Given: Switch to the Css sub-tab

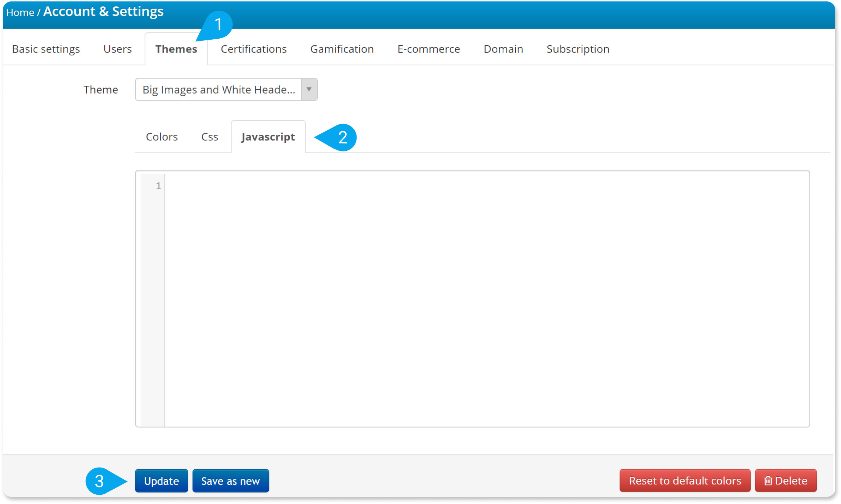Looking at the screenshot, I should click(209, 137).
